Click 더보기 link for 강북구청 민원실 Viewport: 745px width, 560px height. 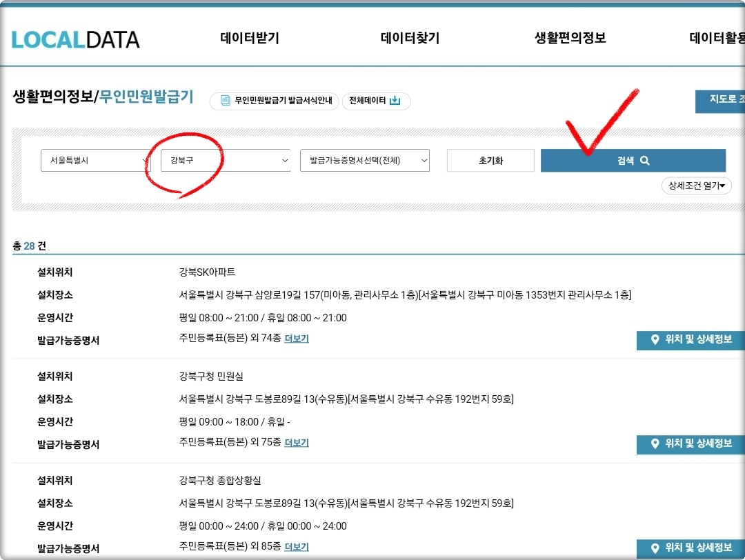297,443
